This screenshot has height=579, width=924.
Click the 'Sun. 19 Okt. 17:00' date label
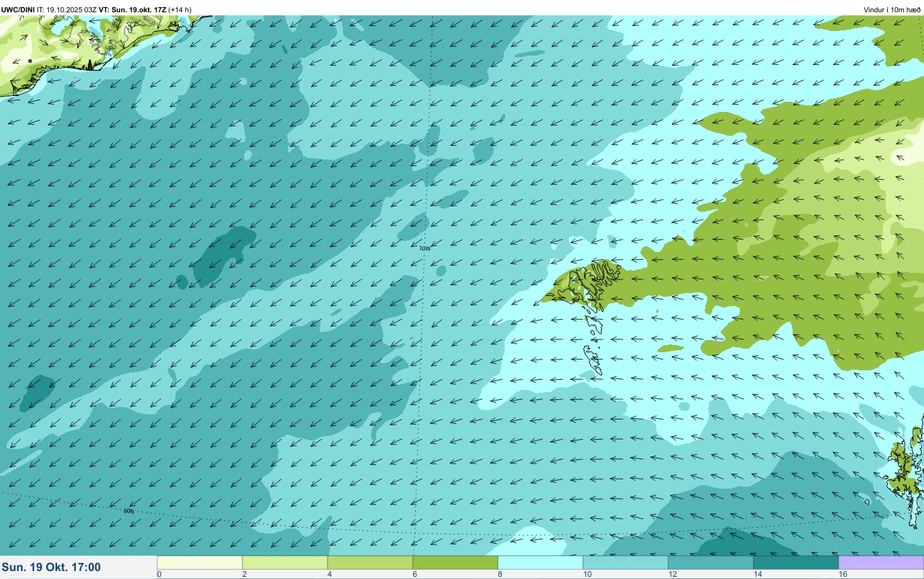click(x=51, y=567)
